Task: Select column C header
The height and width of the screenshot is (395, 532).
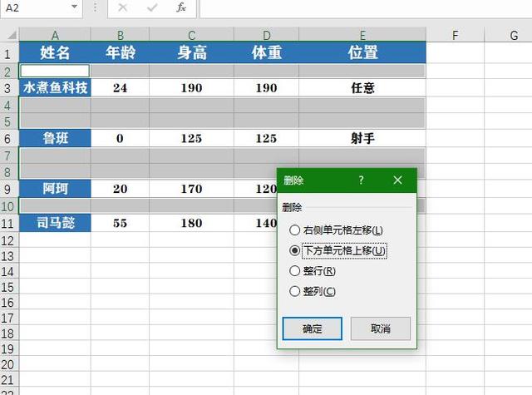Action: point(192,35)
